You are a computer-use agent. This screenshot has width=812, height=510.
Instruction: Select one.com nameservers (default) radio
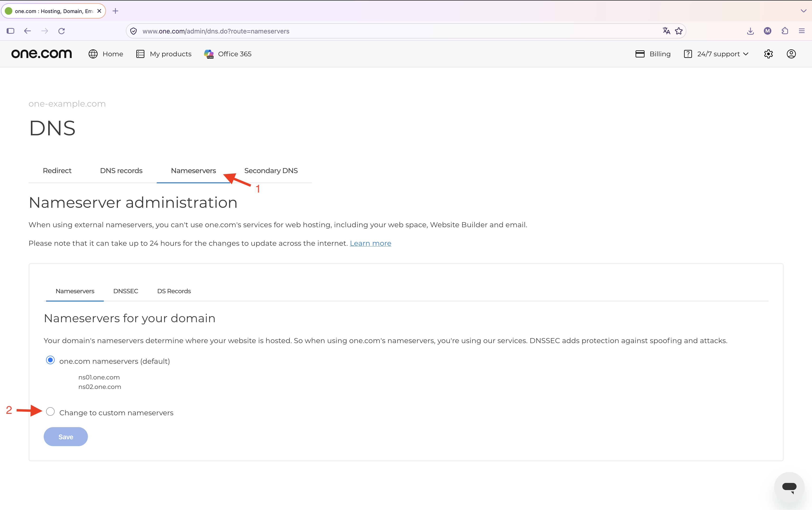pyautogui.click(x=50, y=360)
